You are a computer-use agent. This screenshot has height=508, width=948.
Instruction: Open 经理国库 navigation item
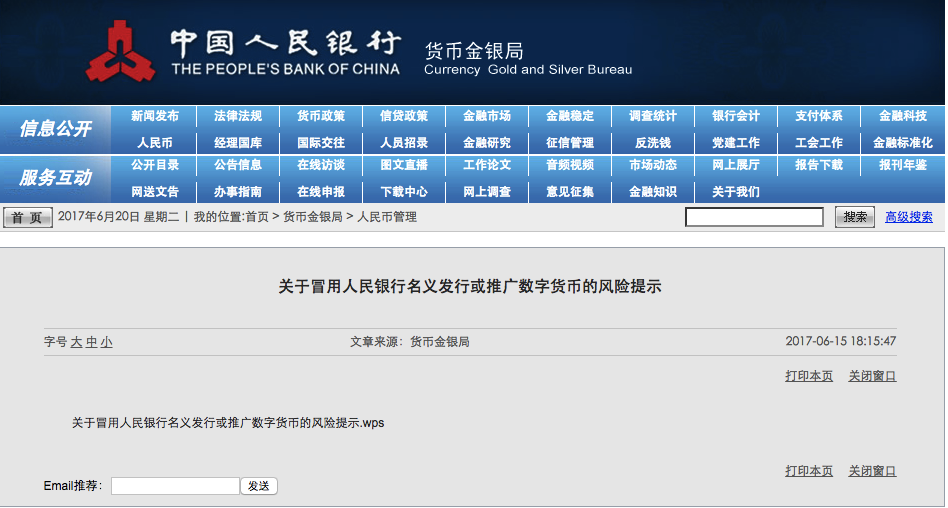(238, 143)
